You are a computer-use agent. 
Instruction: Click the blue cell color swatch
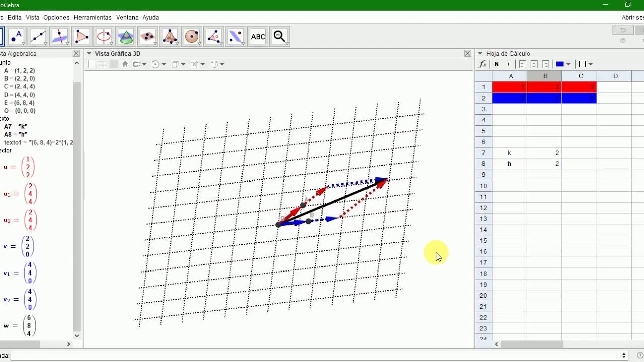[559, 64]
